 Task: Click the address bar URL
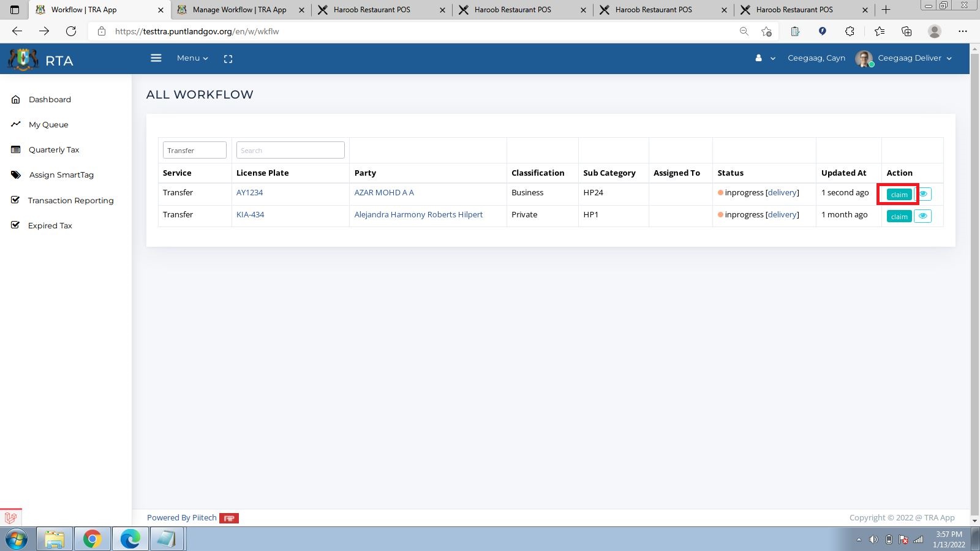tap(197, 31)
